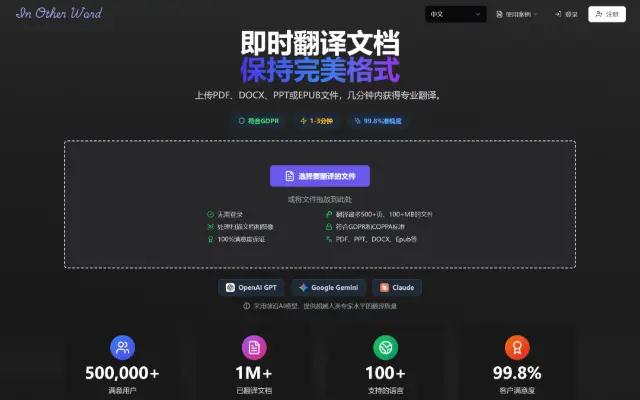
Task: Click the 登录 login arrow icon
Action: 558,14
